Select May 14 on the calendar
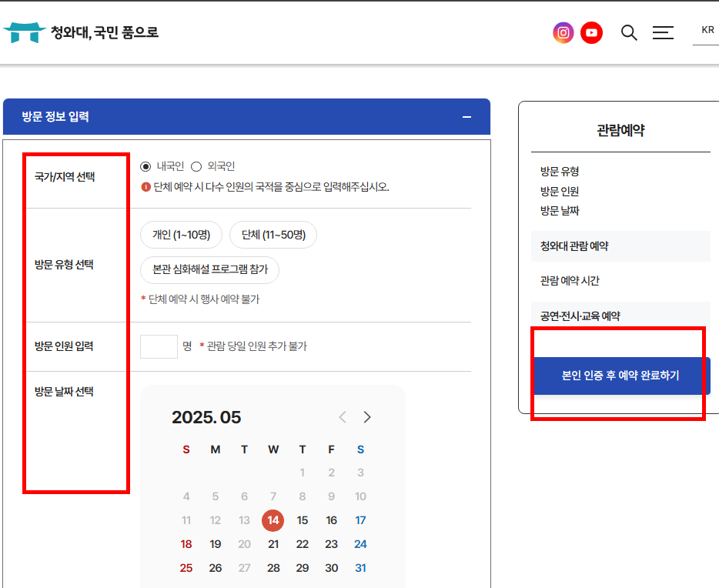This screenshot has height=588, width=719. coord(273,520)
